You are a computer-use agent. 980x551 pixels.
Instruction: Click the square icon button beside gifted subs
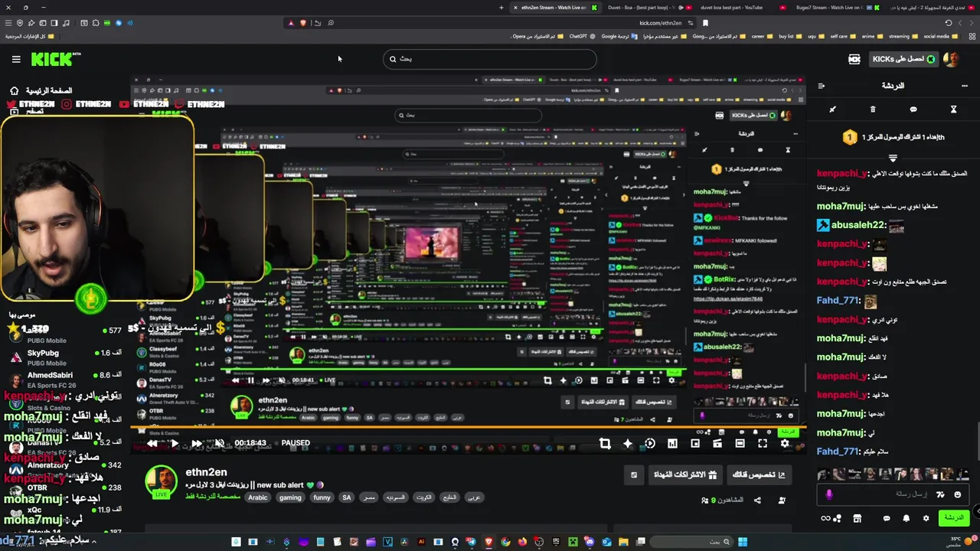point(633,474)
